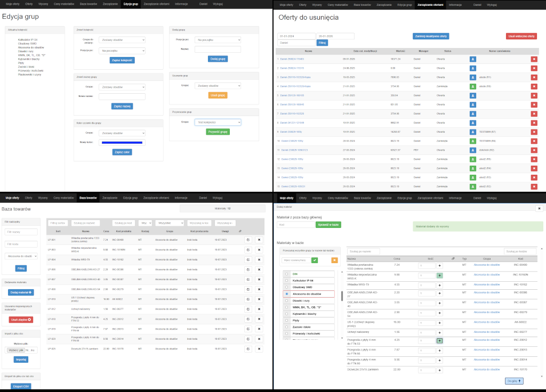Viewport: 546px width, 392px height.
Task: Open the Wszystkie group filter dropdown
Action: [170, 223]
